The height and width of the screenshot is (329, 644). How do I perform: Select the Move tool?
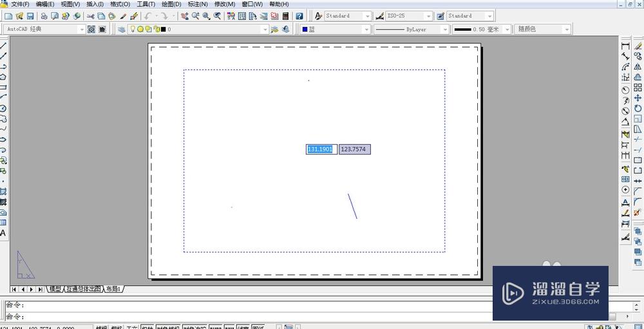(x=638, y=98)
